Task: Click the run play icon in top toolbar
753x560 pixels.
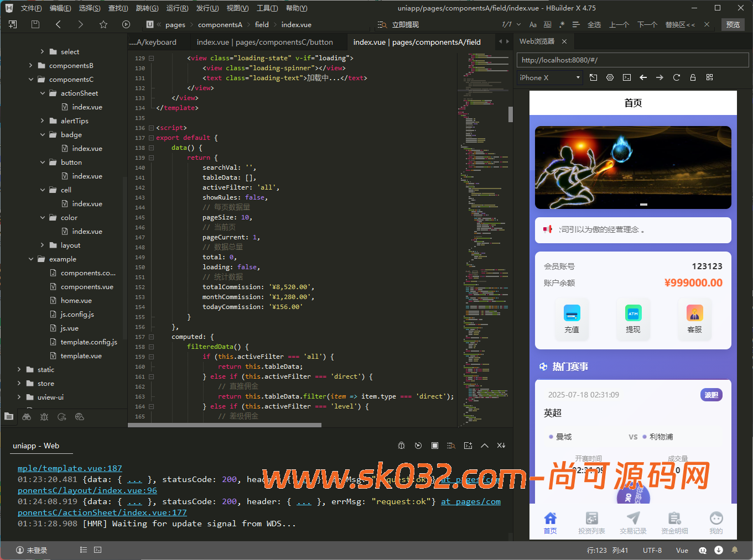Action: coord(126,24)
